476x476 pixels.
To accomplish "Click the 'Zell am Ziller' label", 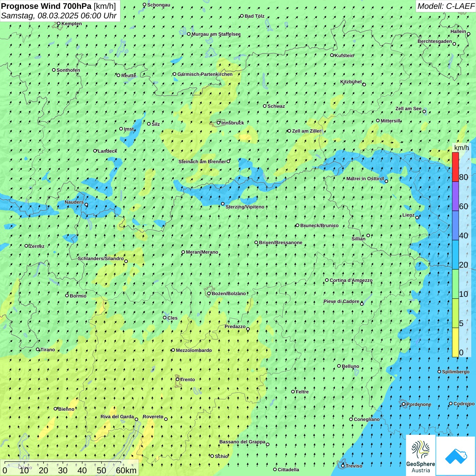I will [x=306, y=131].
